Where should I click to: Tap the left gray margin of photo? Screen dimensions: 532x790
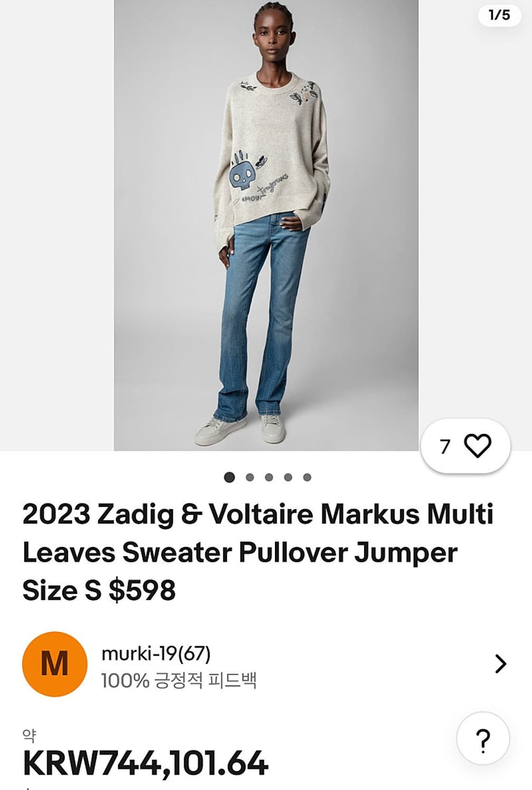[57, 225]
